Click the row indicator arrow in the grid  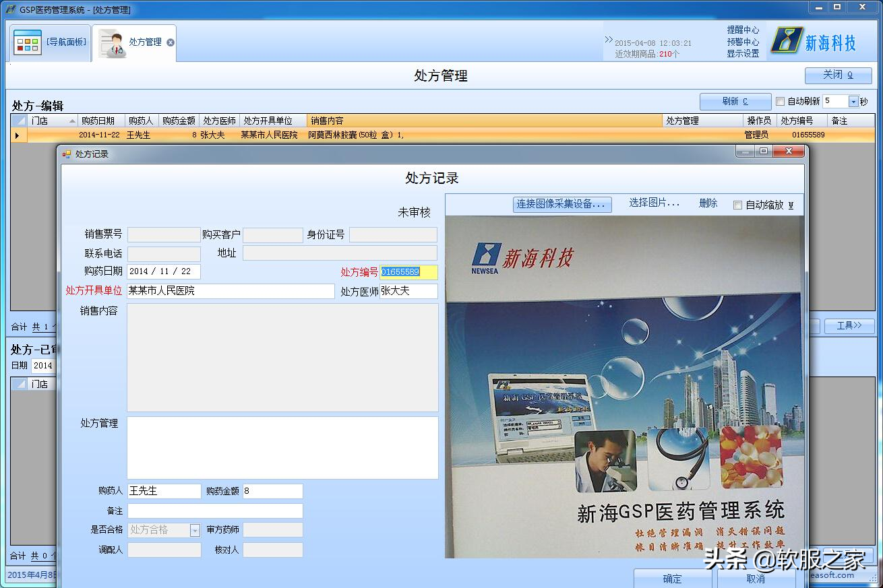(x=18, y=135)
